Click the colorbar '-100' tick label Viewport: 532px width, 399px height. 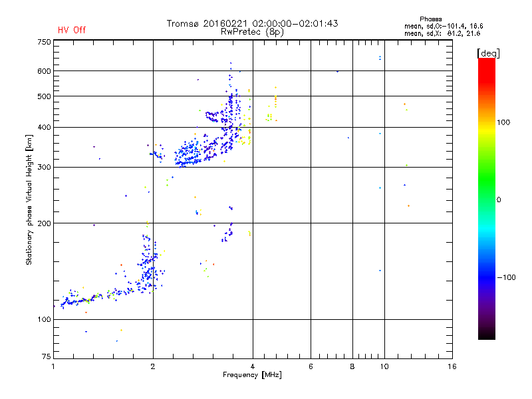506,277
